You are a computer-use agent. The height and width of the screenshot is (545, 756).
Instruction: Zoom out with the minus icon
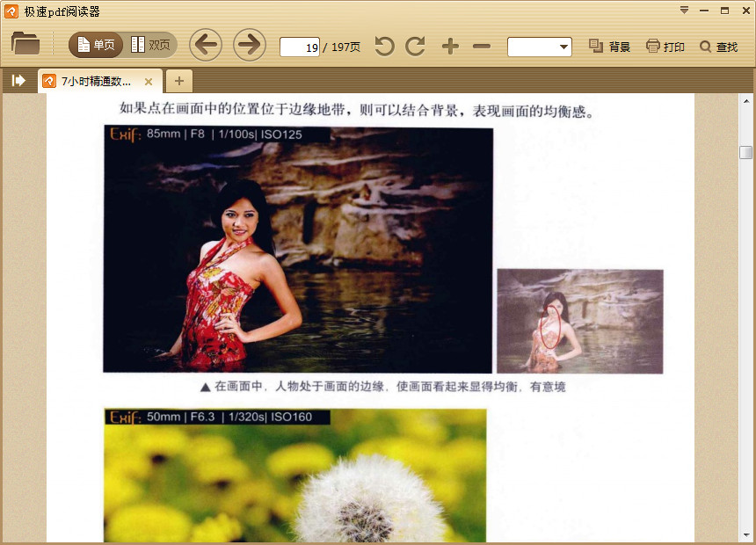[x=482, y=47]
